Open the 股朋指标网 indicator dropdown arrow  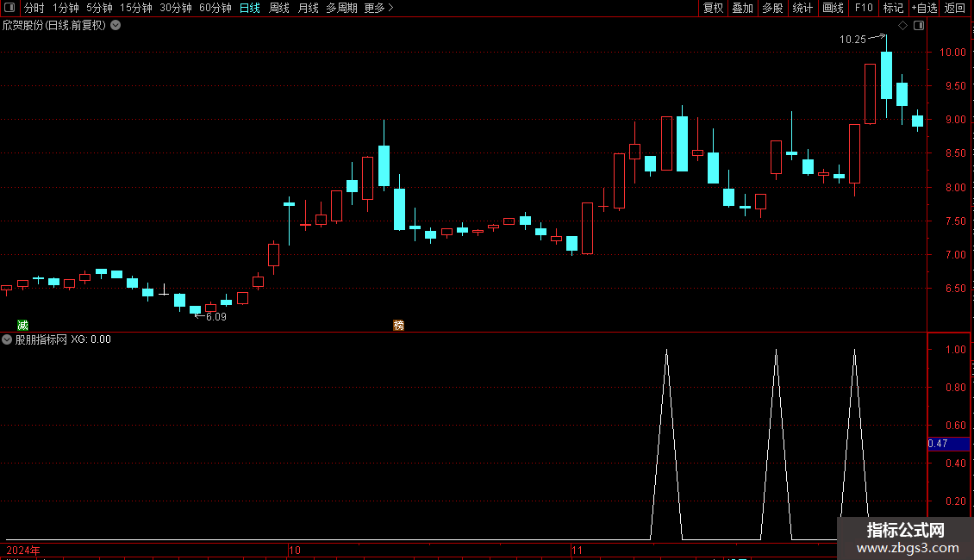pyautogui.click(x=7, y=339)
